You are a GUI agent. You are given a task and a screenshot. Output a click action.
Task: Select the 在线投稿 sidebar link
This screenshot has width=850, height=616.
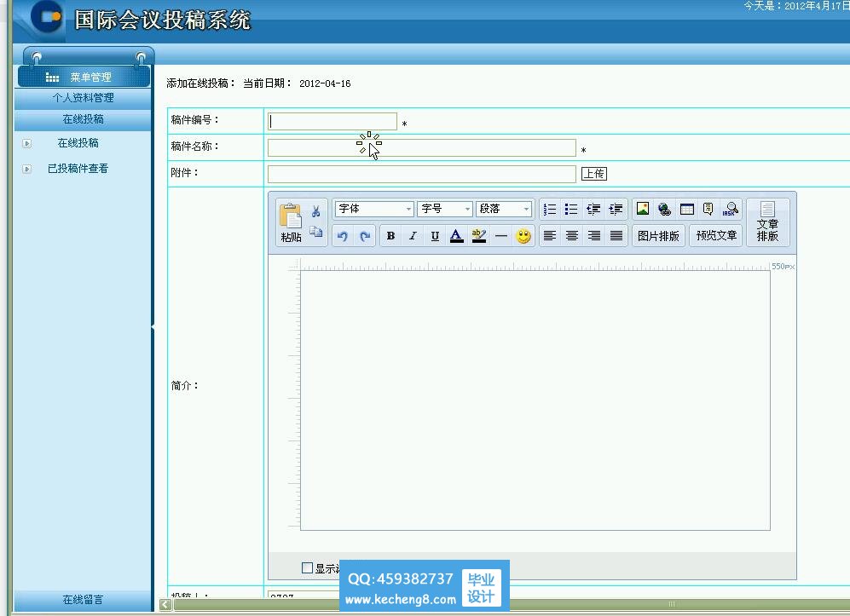78,143
